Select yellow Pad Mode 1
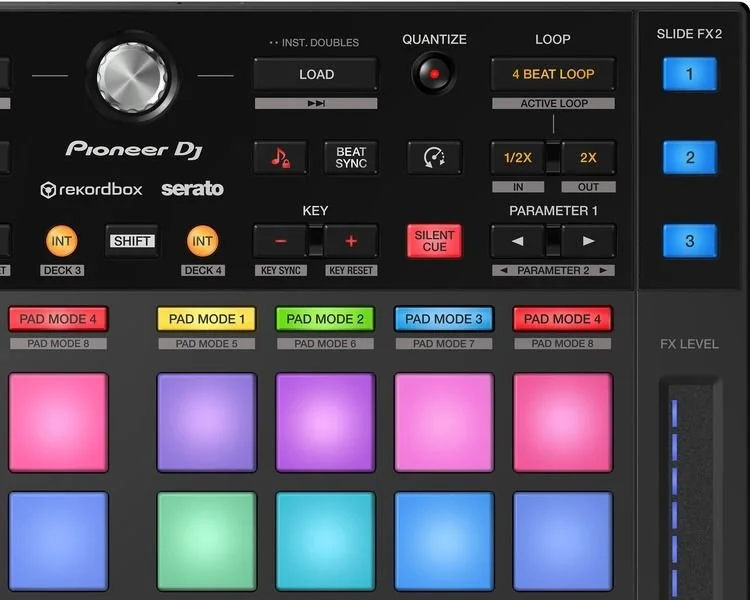The image size is (750, 600). tap(207, 319)
